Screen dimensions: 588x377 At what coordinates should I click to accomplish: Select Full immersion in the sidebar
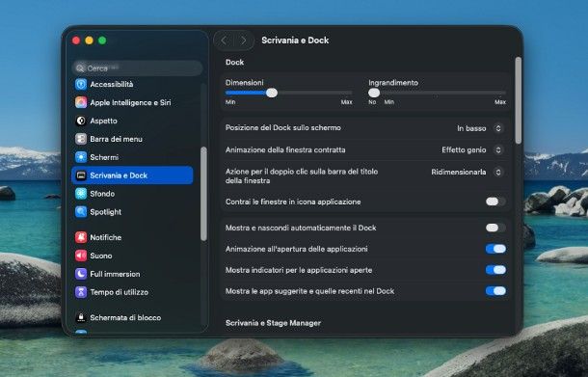[x=132, y=274]
